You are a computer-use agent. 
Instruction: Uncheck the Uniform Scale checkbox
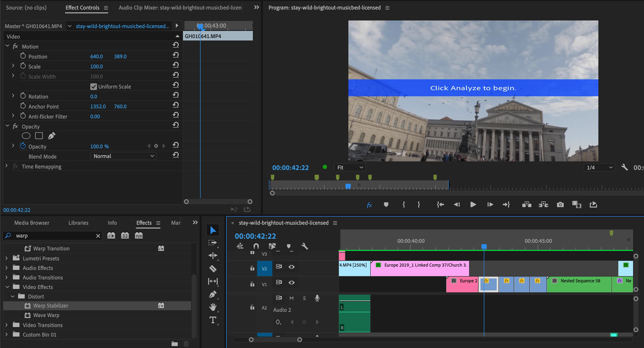(x=93, y=87)
